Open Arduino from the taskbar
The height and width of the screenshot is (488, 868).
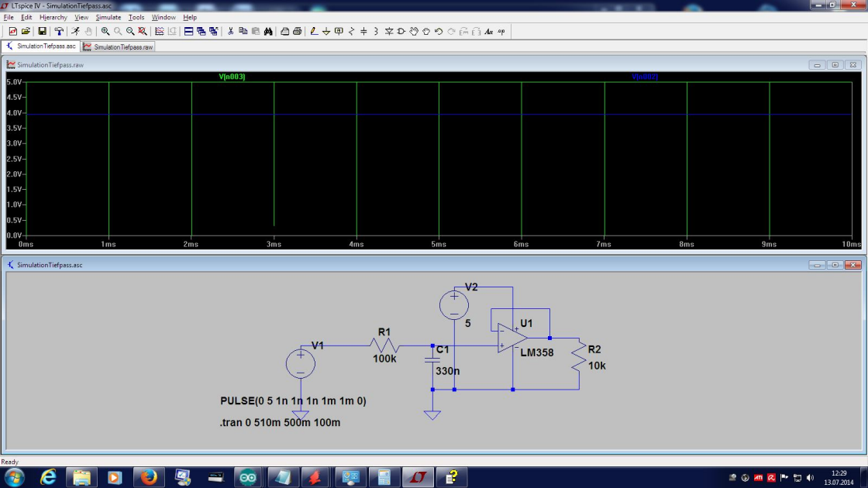coord(248,477)
